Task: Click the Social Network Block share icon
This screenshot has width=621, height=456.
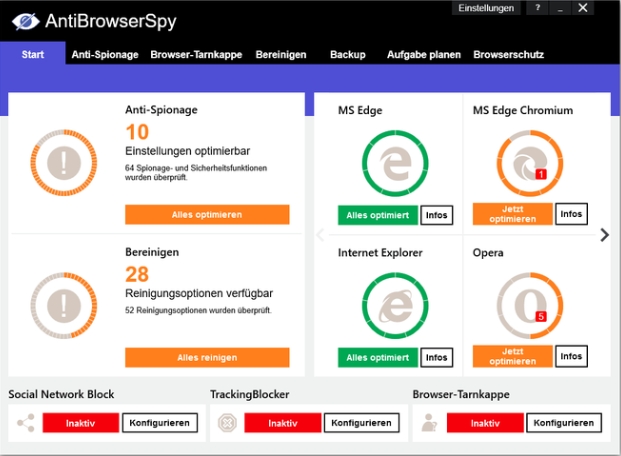Action: pos(26,423)
